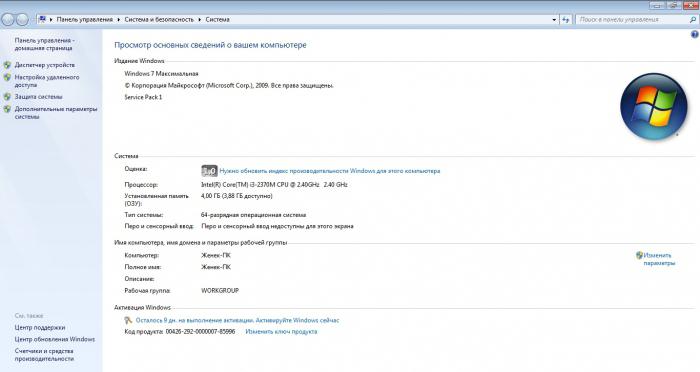Open Центр обновления Windows link
The width and height of the screenshot is (700, 372).
click(54, 339)
